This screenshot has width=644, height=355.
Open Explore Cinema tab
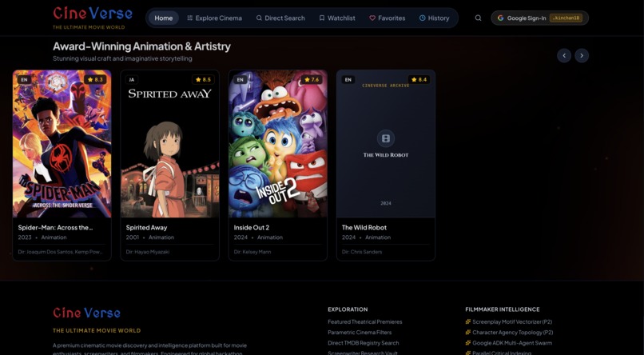point(214,18)
